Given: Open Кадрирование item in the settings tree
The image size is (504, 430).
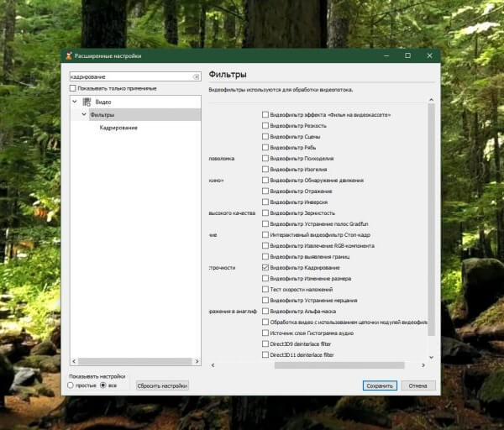Looking at the screenshot, I should (x=118, y=128).
